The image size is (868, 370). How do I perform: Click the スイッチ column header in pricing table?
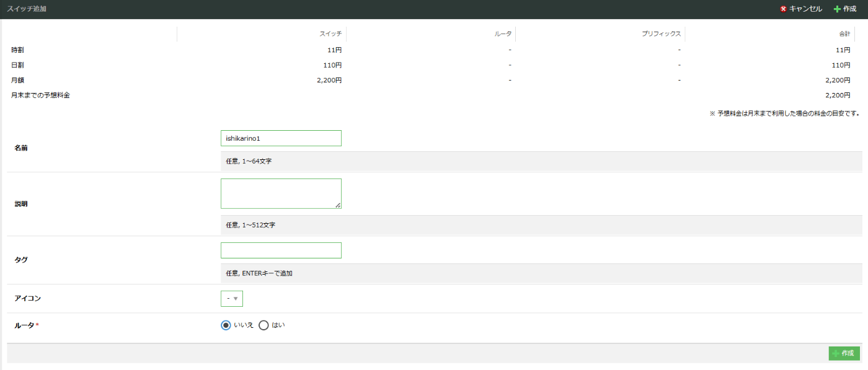(330, 33)
